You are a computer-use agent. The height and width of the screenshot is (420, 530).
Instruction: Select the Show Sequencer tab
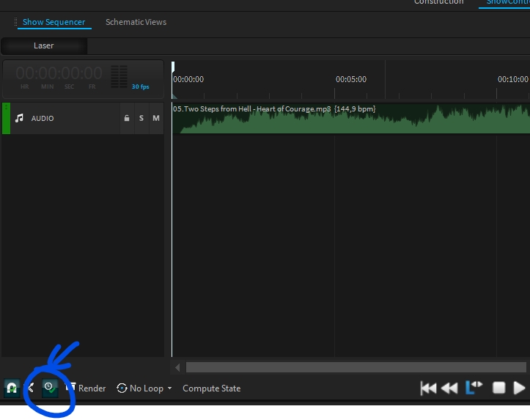54,22
